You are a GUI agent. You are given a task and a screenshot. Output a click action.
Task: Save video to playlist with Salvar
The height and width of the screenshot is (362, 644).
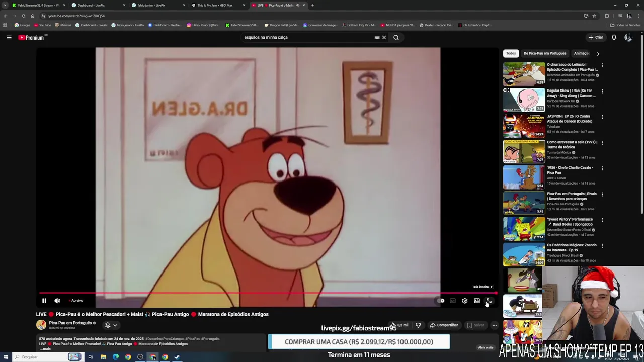[x=475, y=325]
